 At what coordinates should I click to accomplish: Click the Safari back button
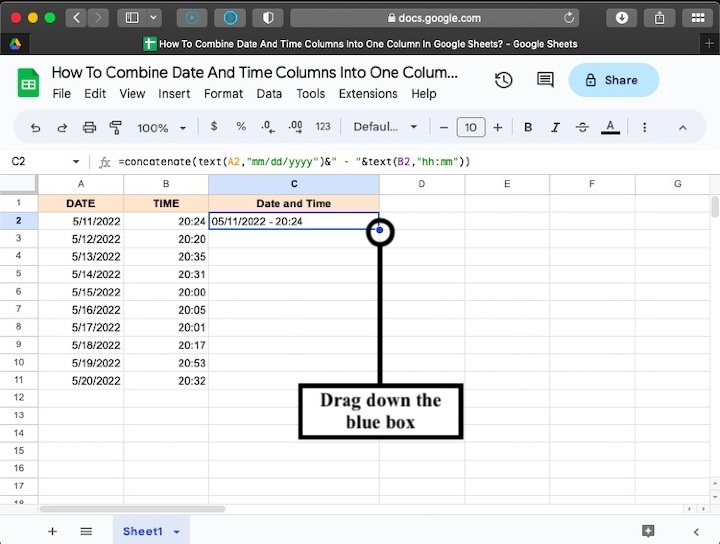(x=76, y=18)
